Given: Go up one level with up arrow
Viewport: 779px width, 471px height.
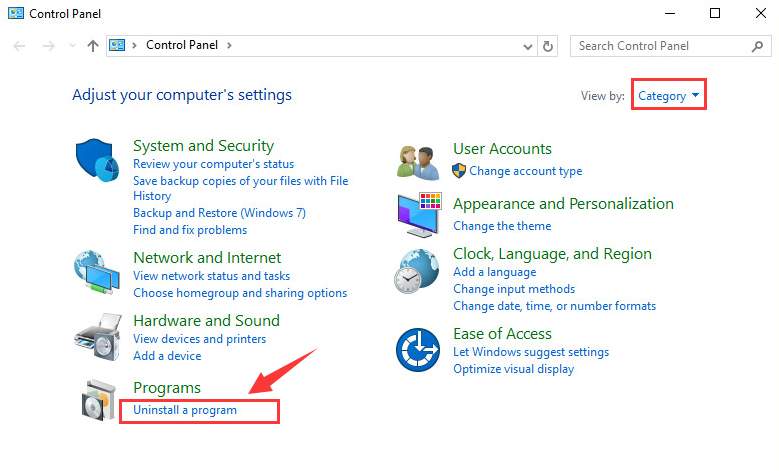Looking at the screenshot, I should pyautogui.click(x=93, y=46).
